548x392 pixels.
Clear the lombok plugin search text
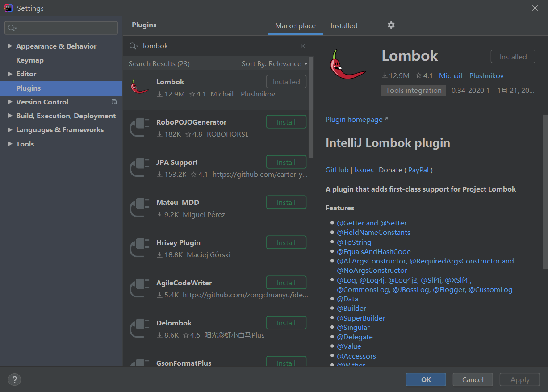tap(303, 46)
